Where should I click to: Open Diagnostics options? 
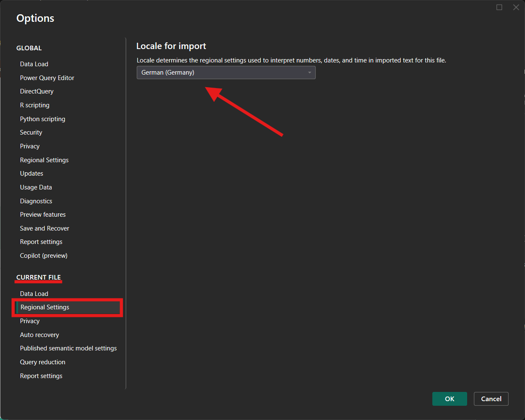36,201
